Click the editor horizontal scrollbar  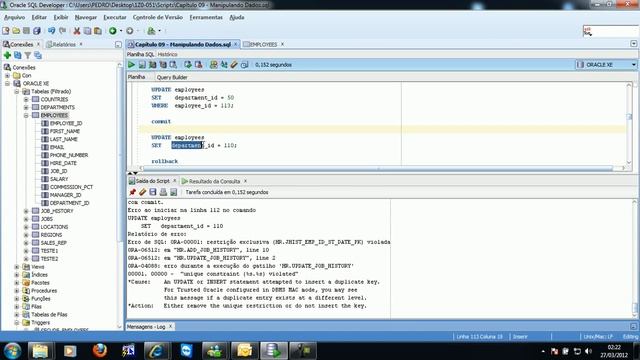tap(378, 168)
